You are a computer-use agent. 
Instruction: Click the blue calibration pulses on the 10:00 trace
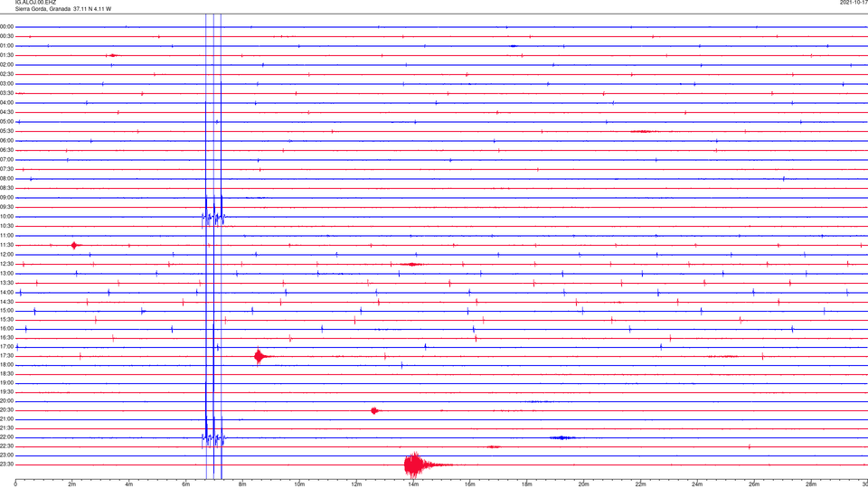(x=213, y=217)
